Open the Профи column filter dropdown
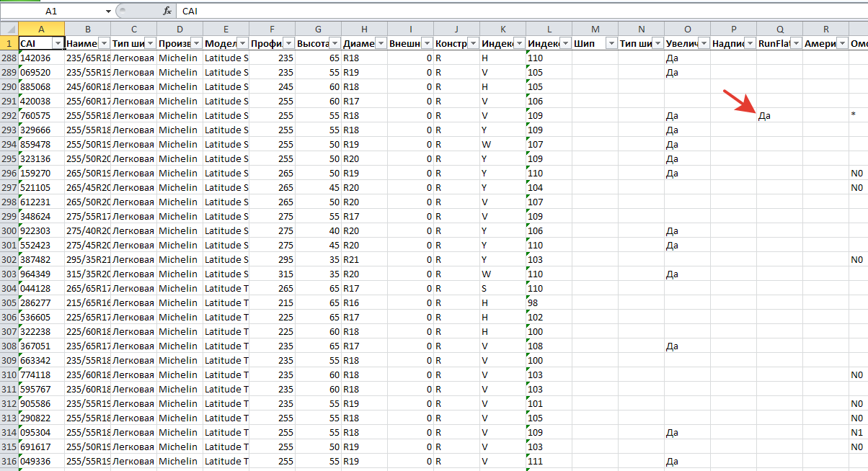Viewport: 868px width, 471px height. tap(288, 43)
